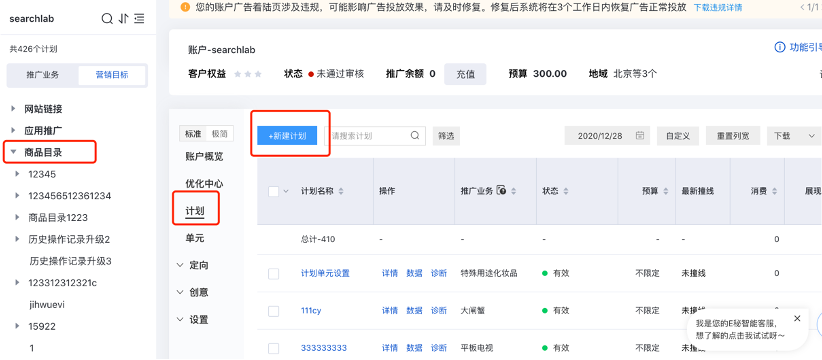Check the 111cy row checkbox

(273, 311)
